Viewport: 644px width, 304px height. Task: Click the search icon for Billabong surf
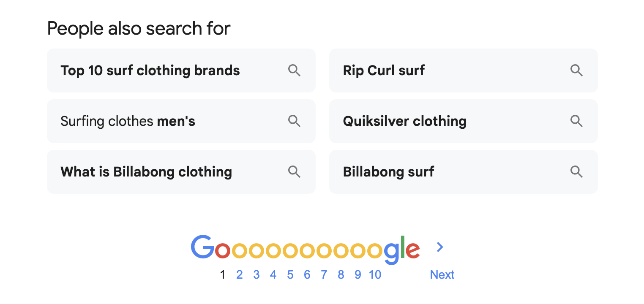point(576,172)
